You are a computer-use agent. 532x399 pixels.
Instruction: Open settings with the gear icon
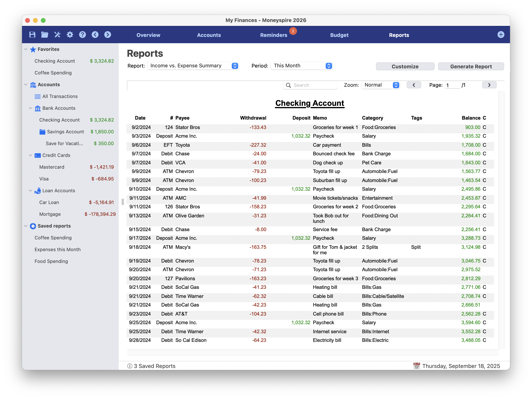[x=70, y=35]
